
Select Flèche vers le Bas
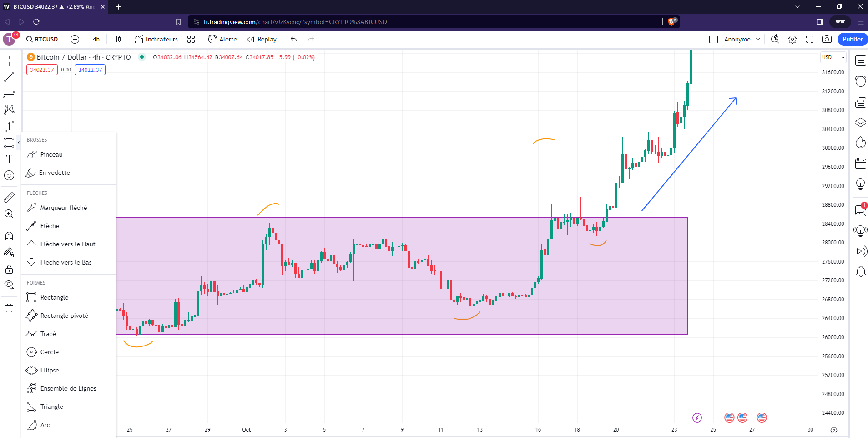click(69, 262)
